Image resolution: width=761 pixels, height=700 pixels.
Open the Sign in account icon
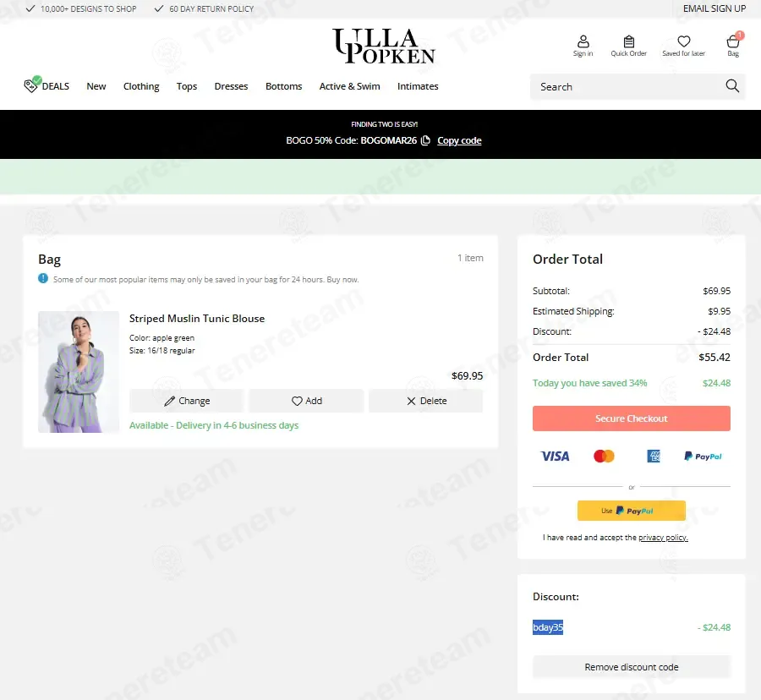click(583, 41)
